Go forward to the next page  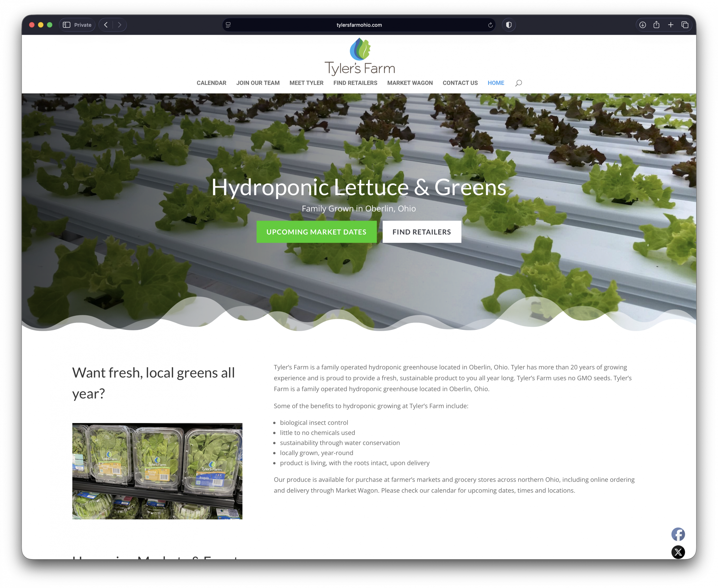(119, 25)
